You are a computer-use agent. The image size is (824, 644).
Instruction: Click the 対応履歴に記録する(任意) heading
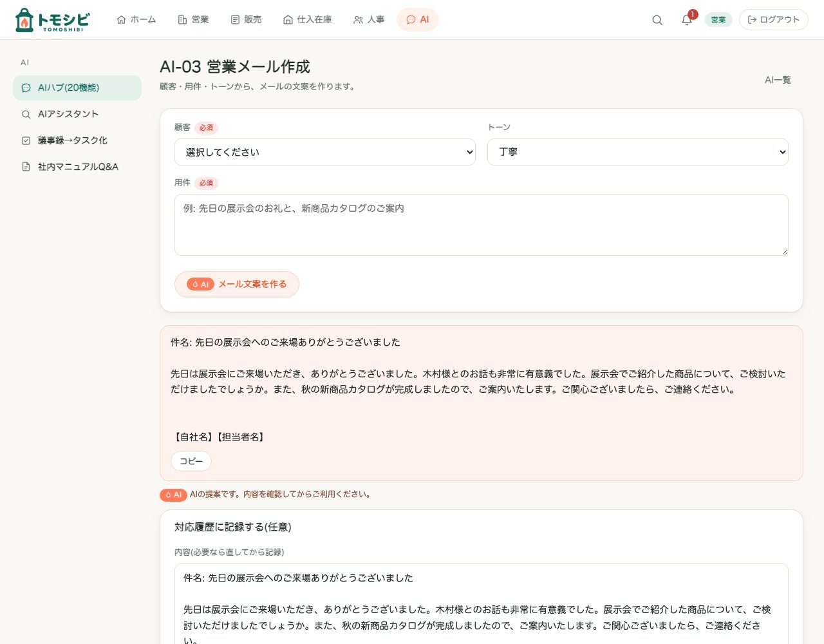233,527
